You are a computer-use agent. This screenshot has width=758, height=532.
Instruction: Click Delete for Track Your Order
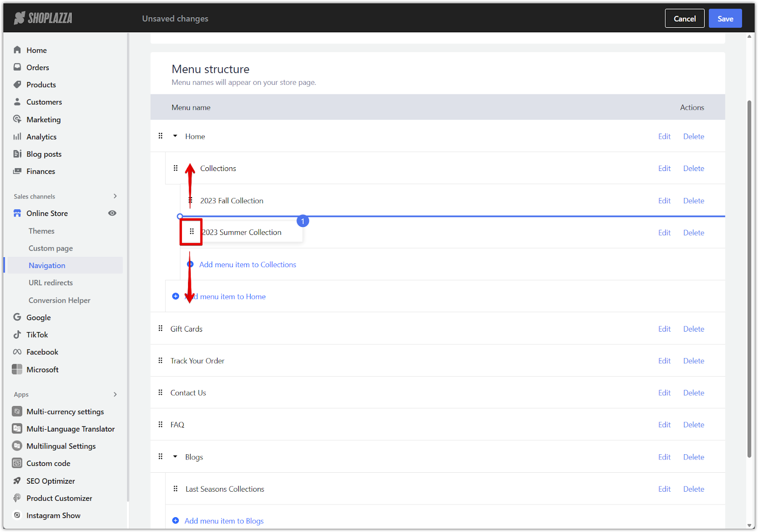click(694, 361)
